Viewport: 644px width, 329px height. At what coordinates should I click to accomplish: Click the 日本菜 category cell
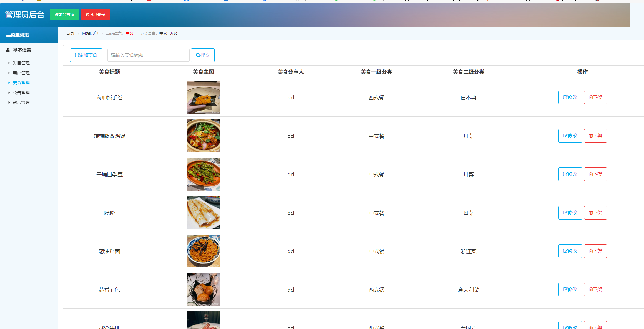click(469, 98)
